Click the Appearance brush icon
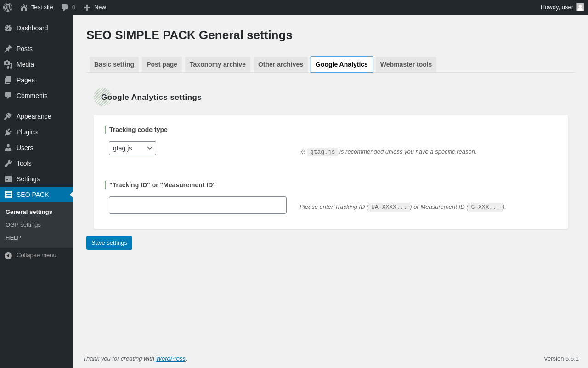The height and width of the screenshot is (368, 588). (8, 116)
